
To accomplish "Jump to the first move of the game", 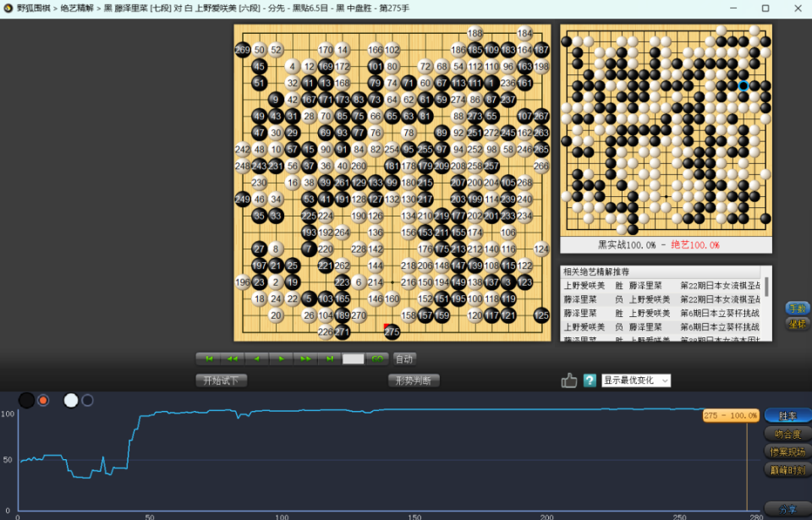I will click(209, 359).
